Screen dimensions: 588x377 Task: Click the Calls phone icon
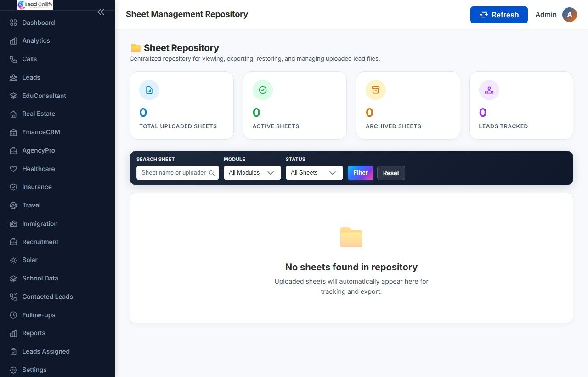(x=13, y=59)
